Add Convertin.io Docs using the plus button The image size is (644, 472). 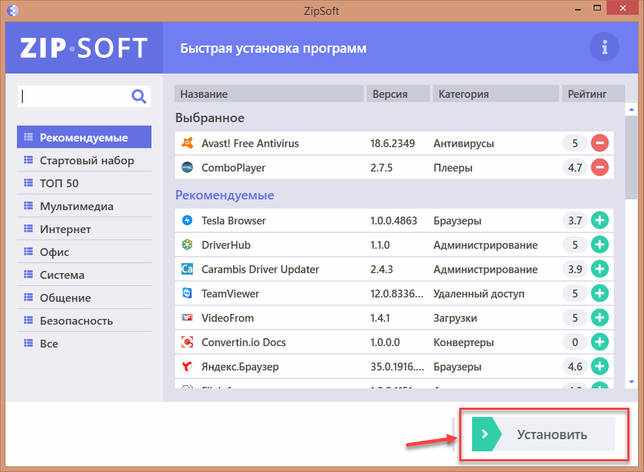600,342
